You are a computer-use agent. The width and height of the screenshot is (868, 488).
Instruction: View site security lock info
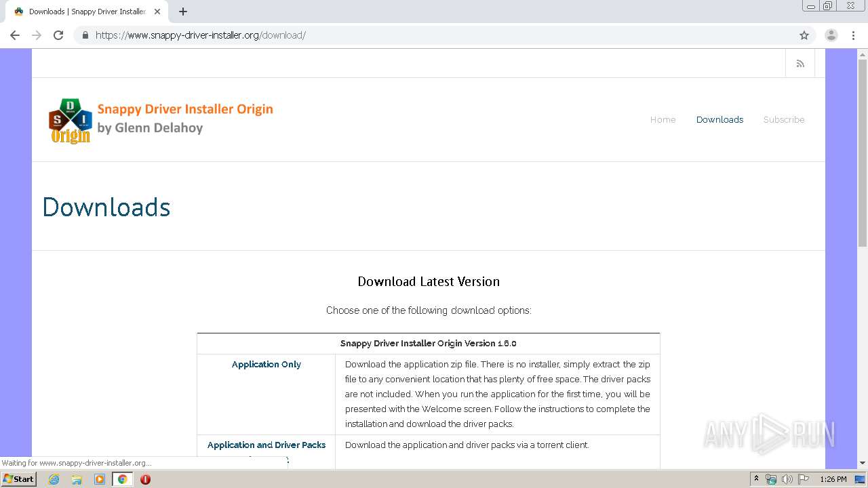tap(85, 35)
